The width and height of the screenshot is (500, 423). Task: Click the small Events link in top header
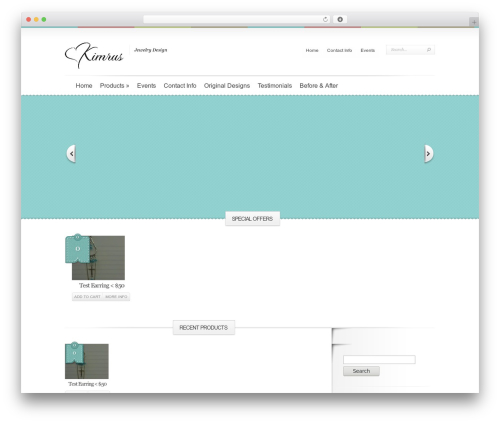[368, 50]
